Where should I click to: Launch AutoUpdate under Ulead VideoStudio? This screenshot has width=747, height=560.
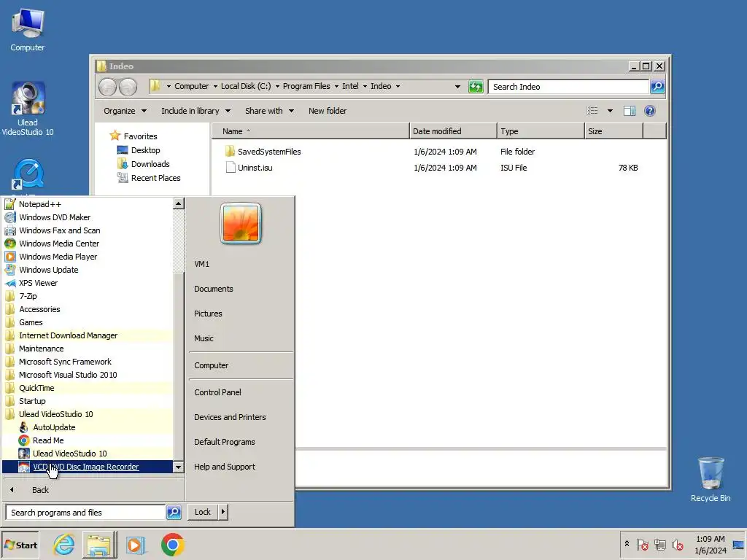click(x=88, y=427)
